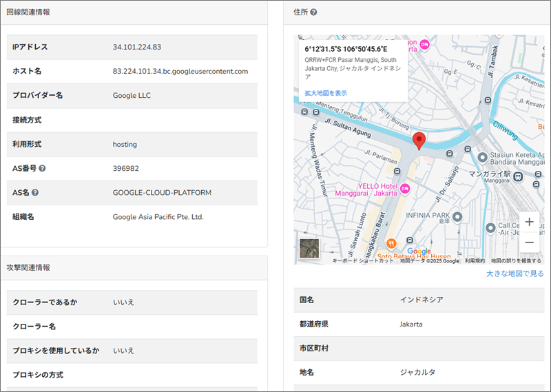Click QRRW+FCR Pasar Manggis address text
The width and height of the screenshot is (551, 392).
pos(353,68)
